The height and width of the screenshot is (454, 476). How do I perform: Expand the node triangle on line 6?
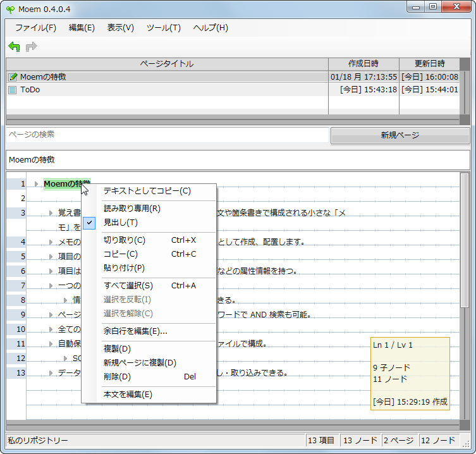coord(51,271)
